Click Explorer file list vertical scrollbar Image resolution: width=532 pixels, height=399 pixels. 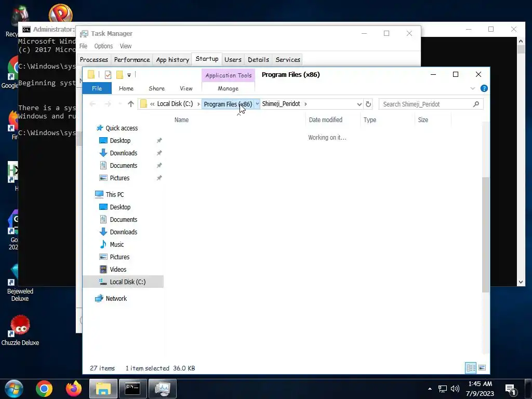click(x=486, y=234)
